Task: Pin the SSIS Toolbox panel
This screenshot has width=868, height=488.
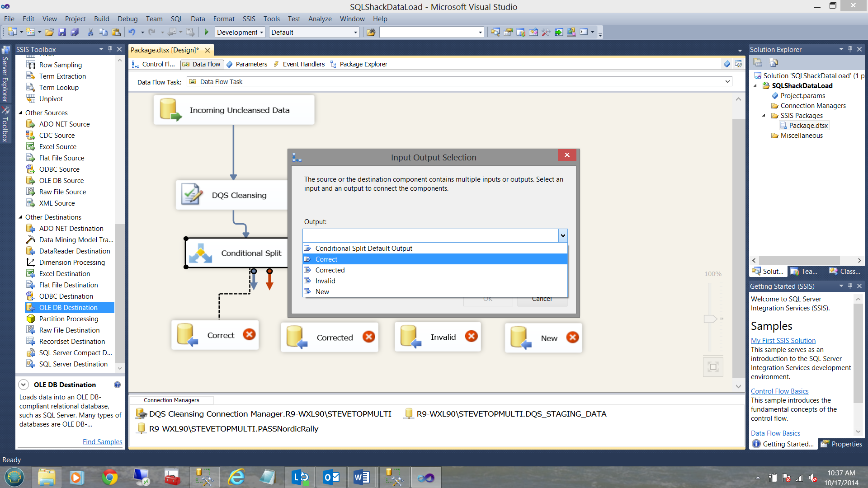Action: pos(110,49)
